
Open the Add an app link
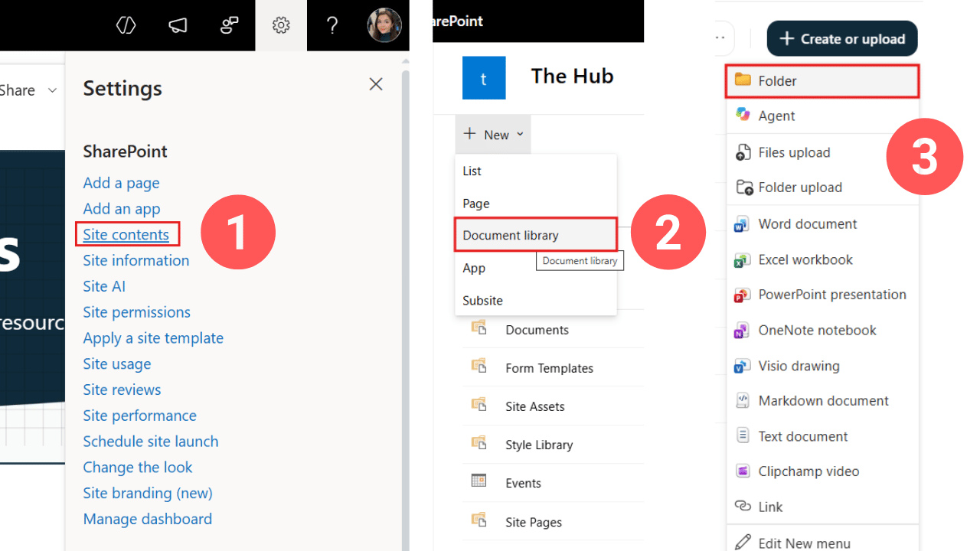click(x=122, y=209)
